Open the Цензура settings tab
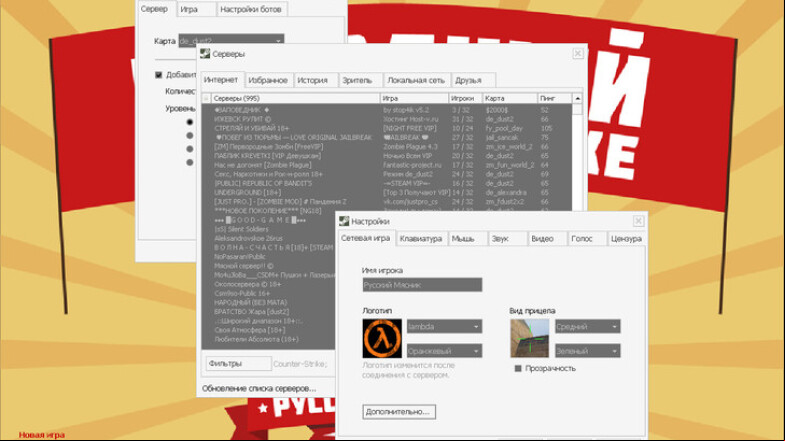 coord(626,239)
